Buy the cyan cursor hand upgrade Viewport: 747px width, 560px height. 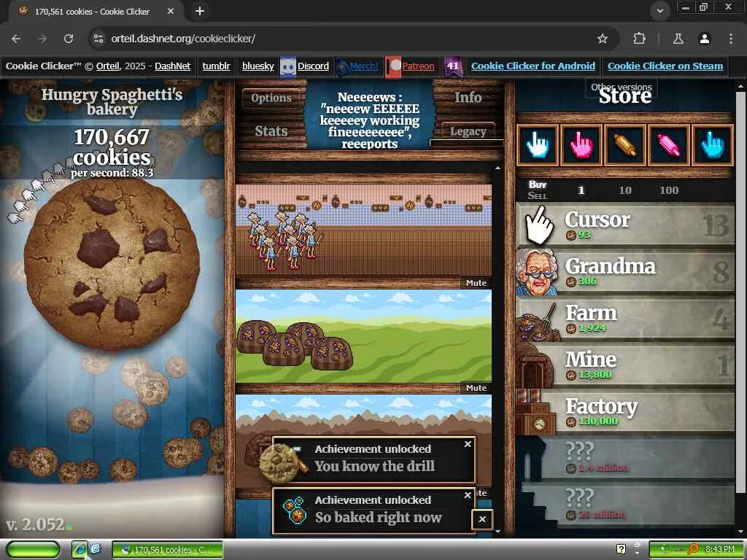tap(713, 145)
